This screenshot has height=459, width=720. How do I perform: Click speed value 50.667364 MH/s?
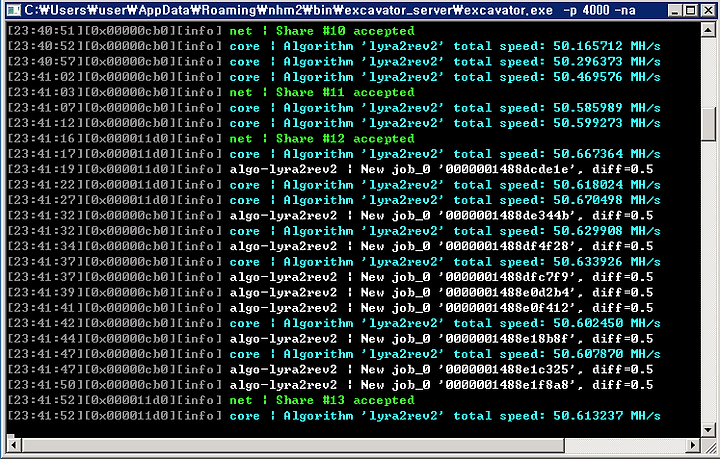[x=607, y=154]
